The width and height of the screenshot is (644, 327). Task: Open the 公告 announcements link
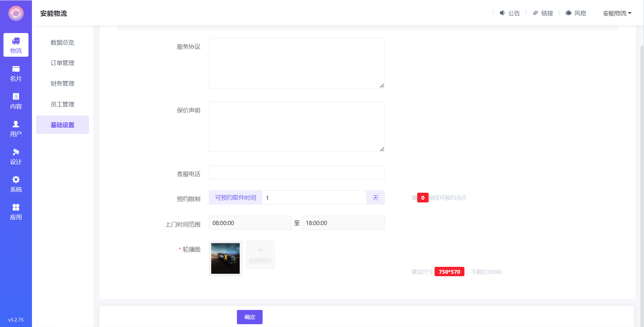[510, 13]
